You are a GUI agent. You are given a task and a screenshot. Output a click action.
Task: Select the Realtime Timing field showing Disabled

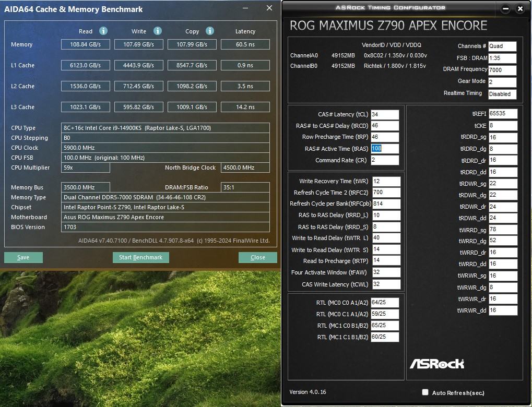pyautogui.click(x=502, y=94)
